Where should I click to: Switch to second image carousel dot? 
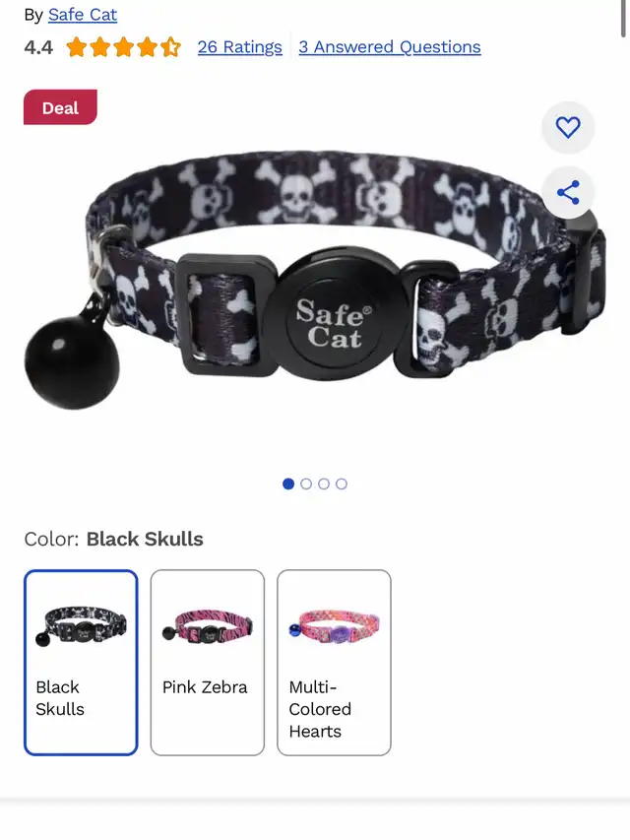[x=306, y=484]
